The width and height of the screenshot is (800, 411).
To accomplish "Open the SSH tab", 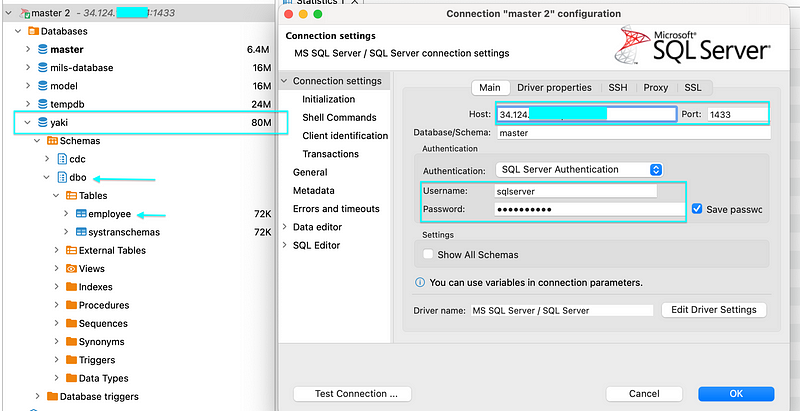I will 620,88.
